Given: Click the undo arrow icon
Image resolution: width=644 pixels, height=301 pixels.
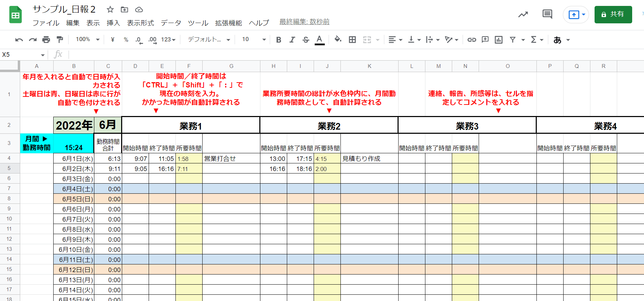Looking at the screenshot, I should 19,40.
